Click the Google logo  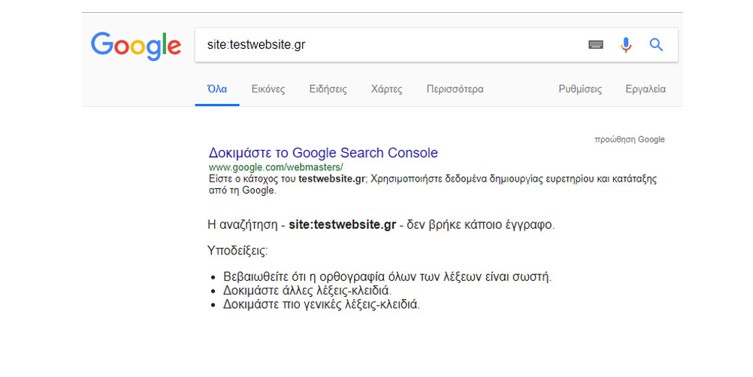(x=136, y=46)
